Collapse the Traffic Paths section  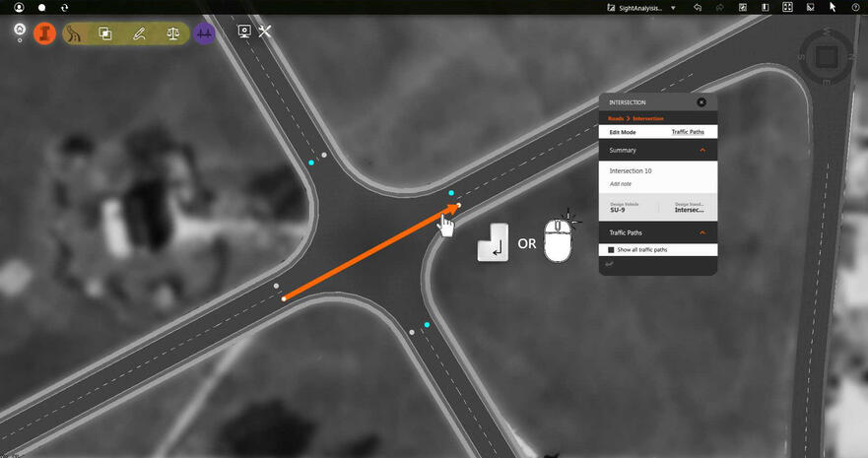coord(702,232)
